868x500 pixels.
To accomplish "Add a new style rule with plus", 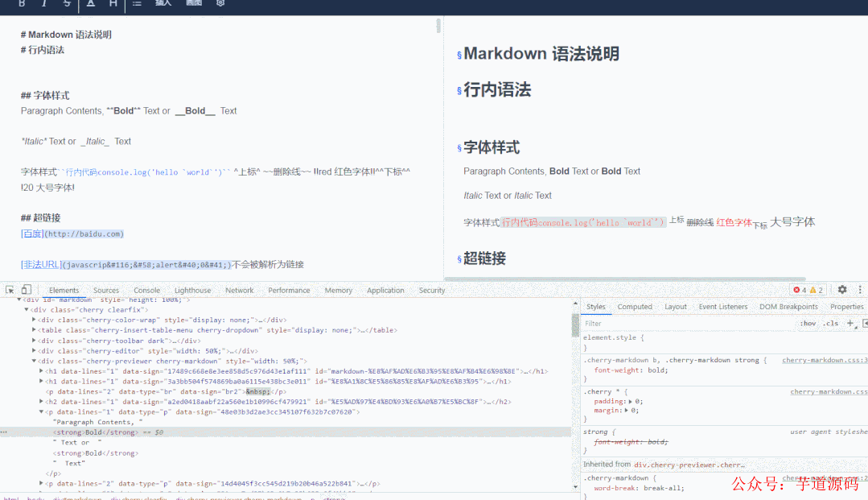I will point(850,323).
